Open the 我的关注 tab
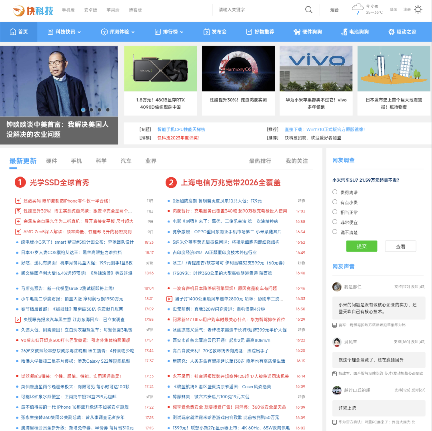The width and height of the screenshot is (432, 431). pyautogui.click(x=297, y=161)
